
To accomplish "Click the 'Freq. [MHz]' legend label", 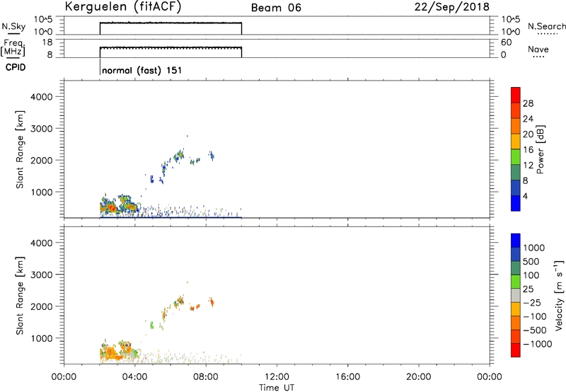I will (x=13, y=48).
